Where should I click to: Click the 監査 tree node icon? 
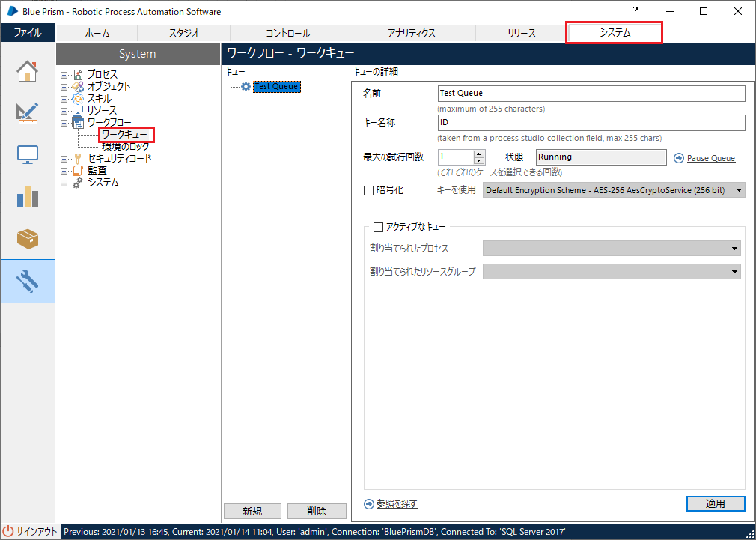pos(78,171)
